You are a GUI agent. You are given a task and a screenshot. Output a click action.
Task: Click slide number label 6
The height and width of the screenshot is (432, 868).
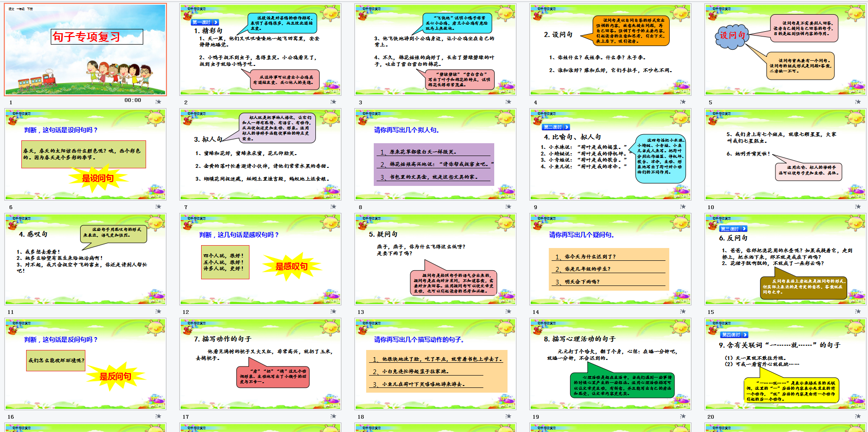11,207
